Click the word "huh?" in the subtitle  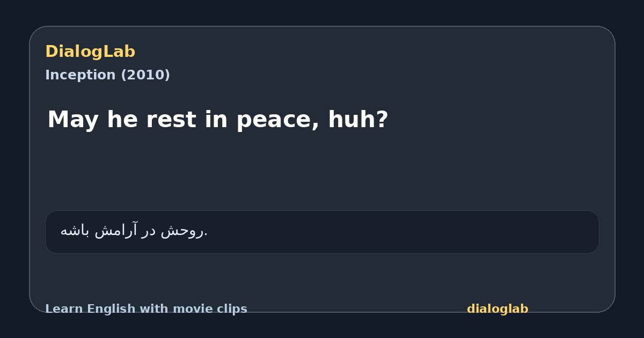click(x=358, y=120)
